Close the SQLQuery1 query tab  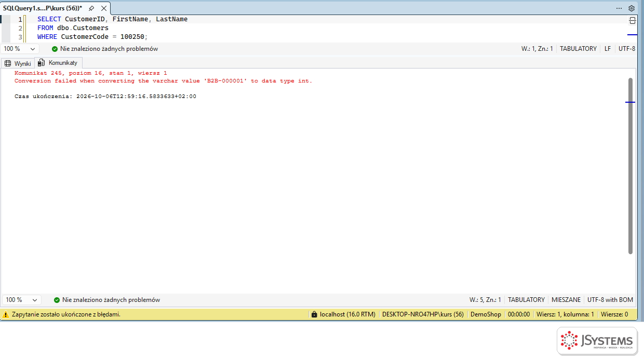point(104,8)
